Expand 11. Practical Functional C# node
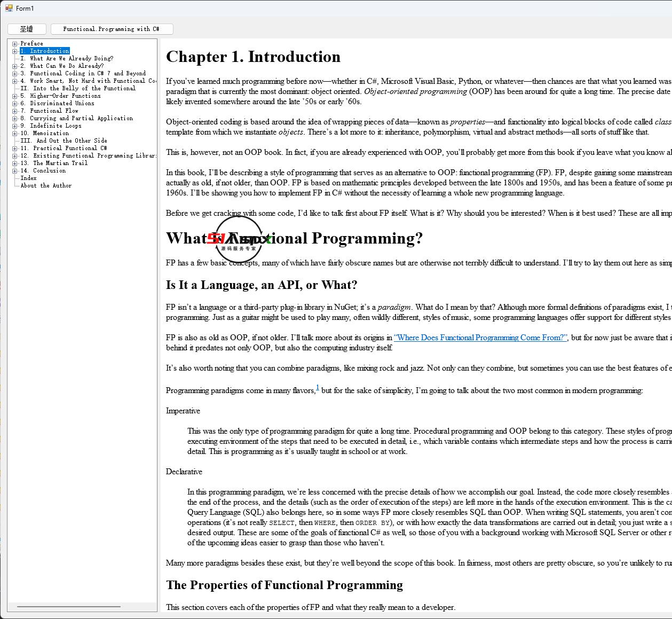 15,148
